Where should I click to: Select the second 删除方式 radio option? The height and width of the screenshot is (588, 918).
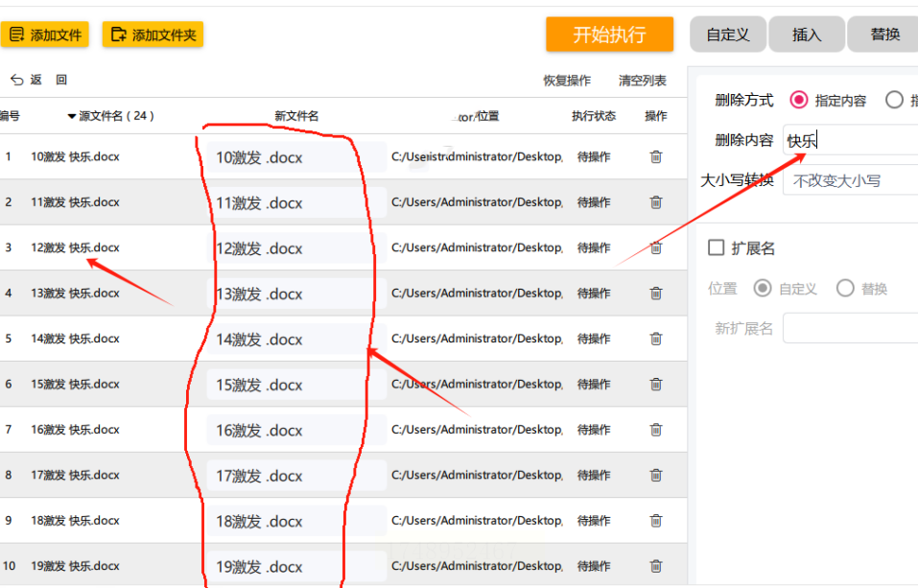pos(894,100)
